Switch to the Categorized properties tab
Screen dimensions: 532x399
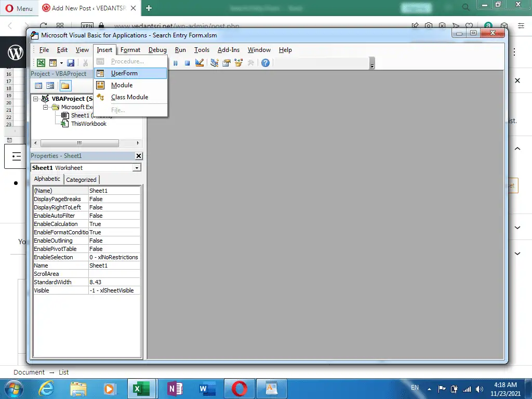[81, 180]
